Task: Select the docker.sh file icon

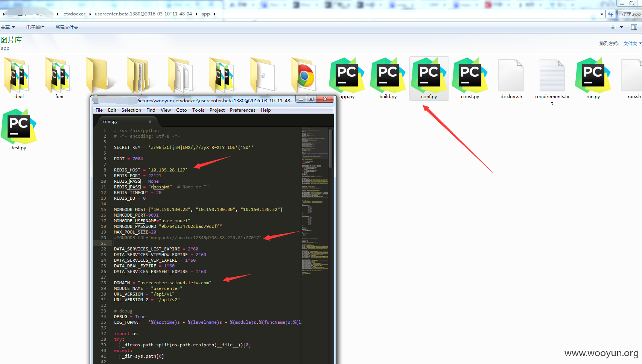Action: point(511,75)
